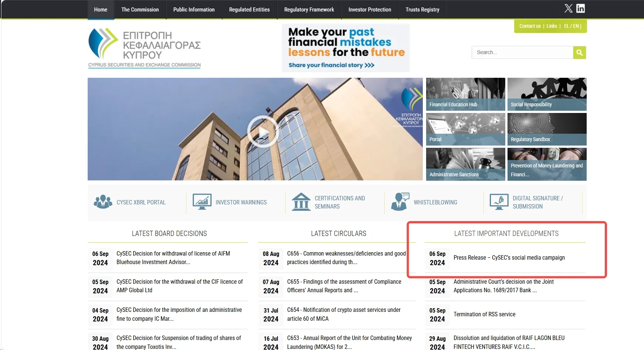
Task: Click the Certifications and Seminars building icon
Action: 301,202
